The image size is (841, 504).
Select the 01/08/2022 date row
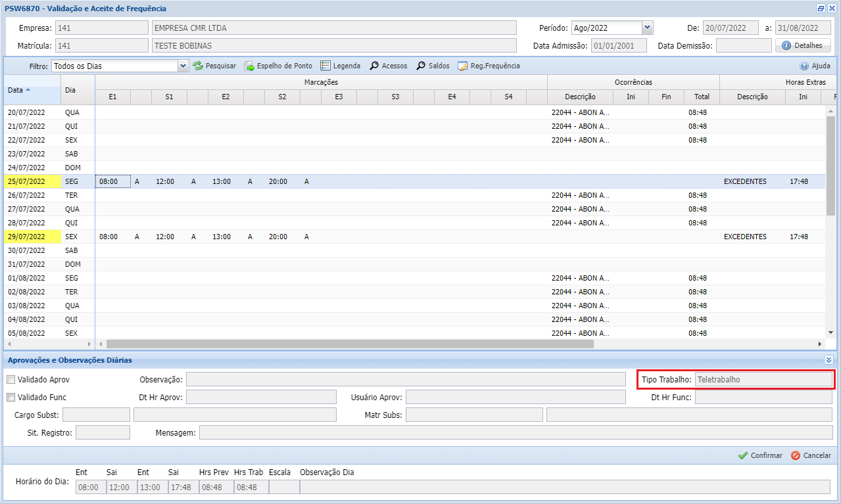pos(32,278)
